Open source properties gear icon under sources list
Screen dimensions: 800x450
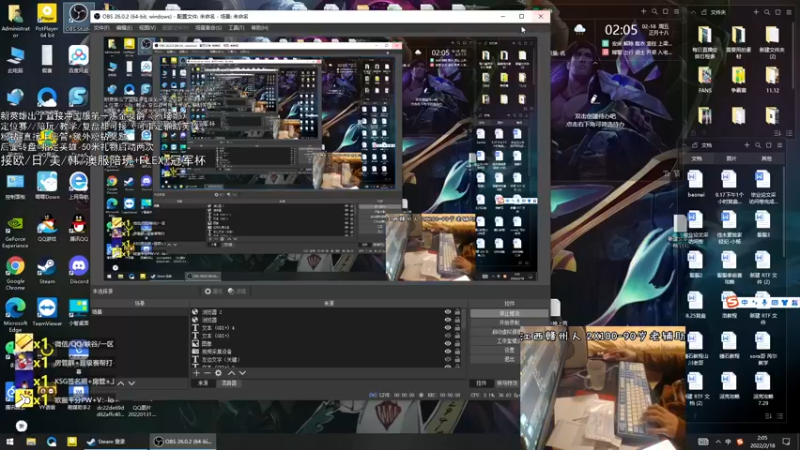coord(218,373)
